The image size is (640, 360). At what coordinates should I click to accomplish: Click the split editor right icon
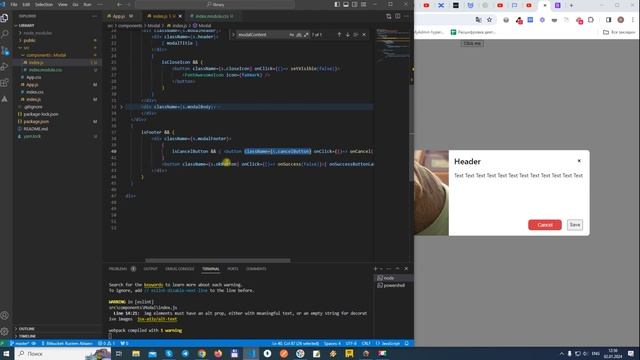point(397,16)
